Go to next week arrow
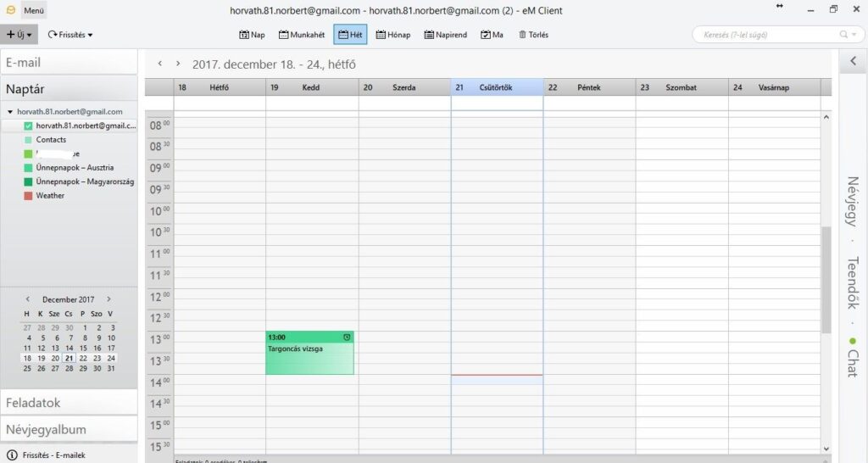Screen dimensions: 868x463 pos(178,64)
